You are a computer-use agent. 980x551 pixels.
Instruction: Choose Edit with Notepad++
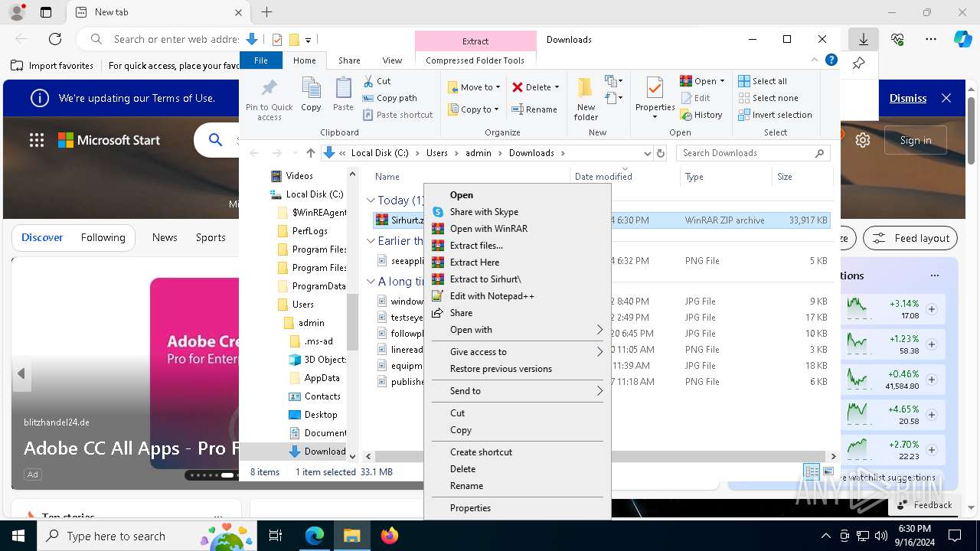point(518,296)
